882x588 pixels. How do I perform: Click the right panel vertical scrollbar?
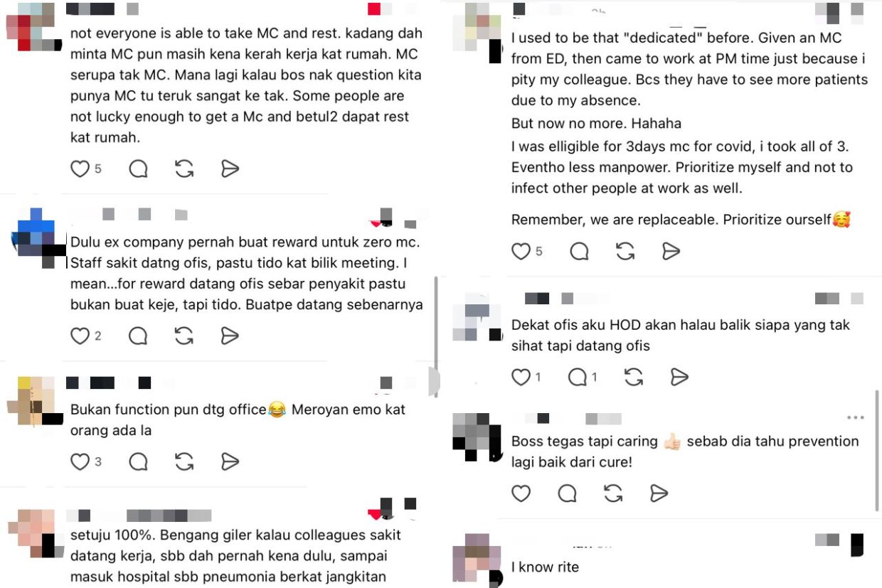tap(876, 450)
